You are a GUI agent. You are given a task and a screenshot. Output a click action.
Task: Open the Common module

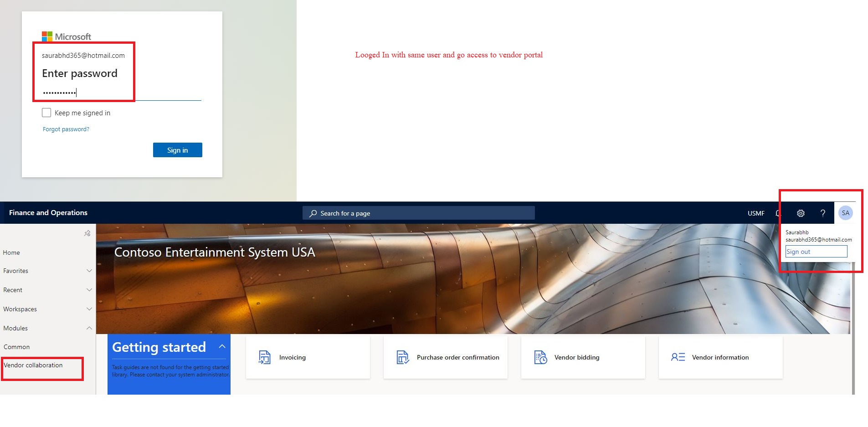tap(17, 346)
